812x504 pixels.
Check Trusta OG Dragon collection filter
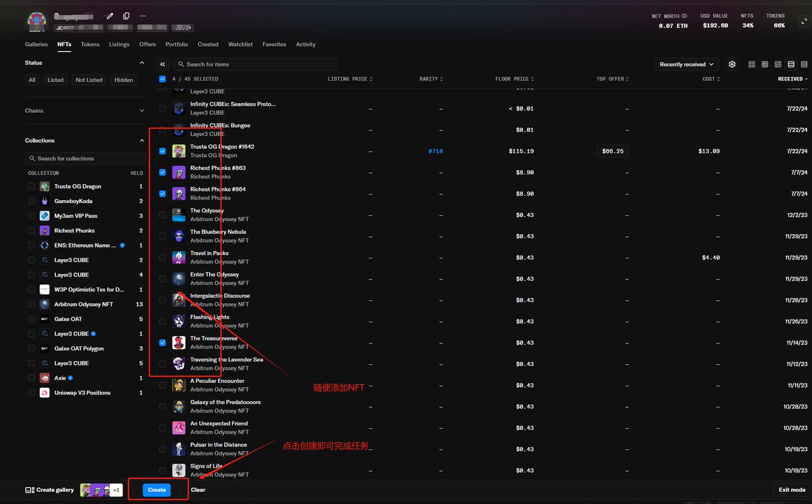click(x=32, y=186)
